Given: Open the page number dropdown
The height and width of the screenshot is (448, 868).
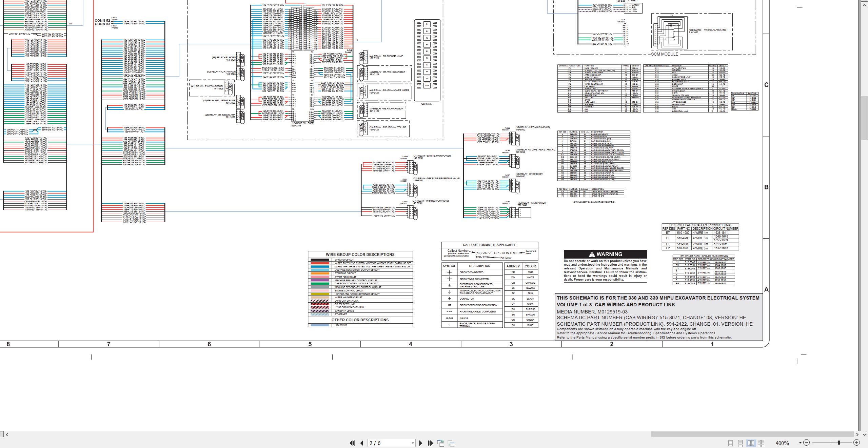Looking at the screenshot, I should tap(413, 443).
